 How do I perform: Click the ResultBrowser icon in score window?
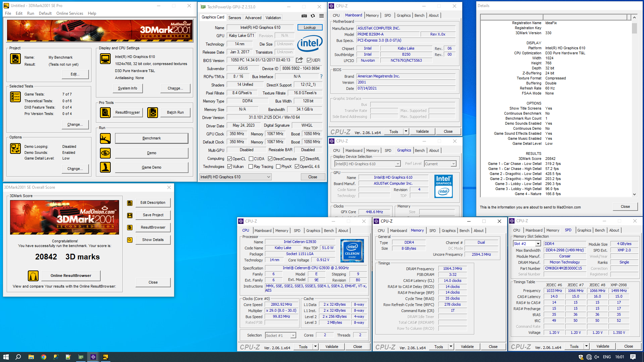[130, 228]
